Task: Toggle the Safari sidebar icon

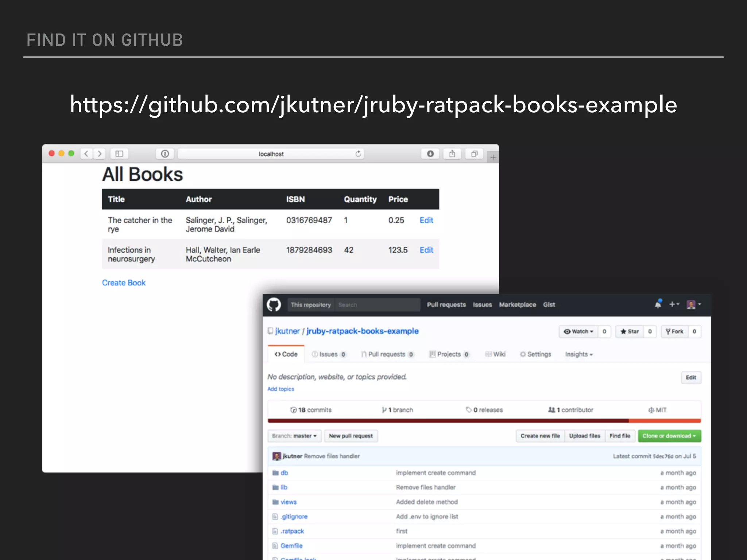Action: coord(119,153)
